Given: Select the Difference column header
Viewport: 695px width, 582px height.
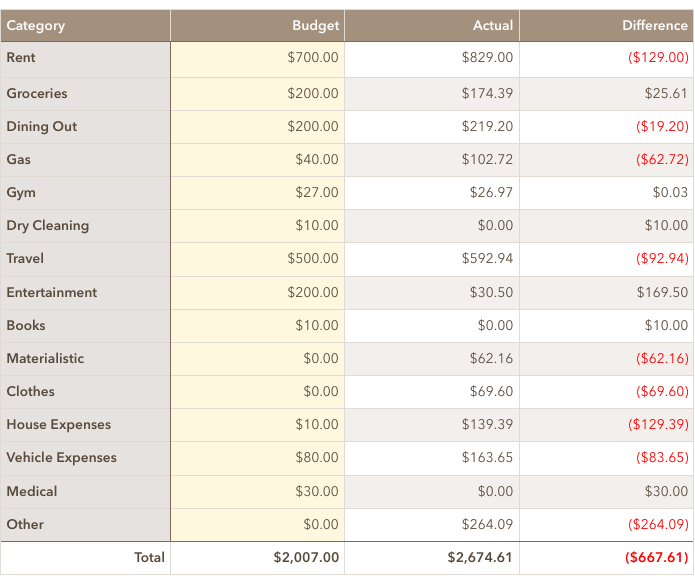Looking at the screenshot, I should tap(606, 26).
